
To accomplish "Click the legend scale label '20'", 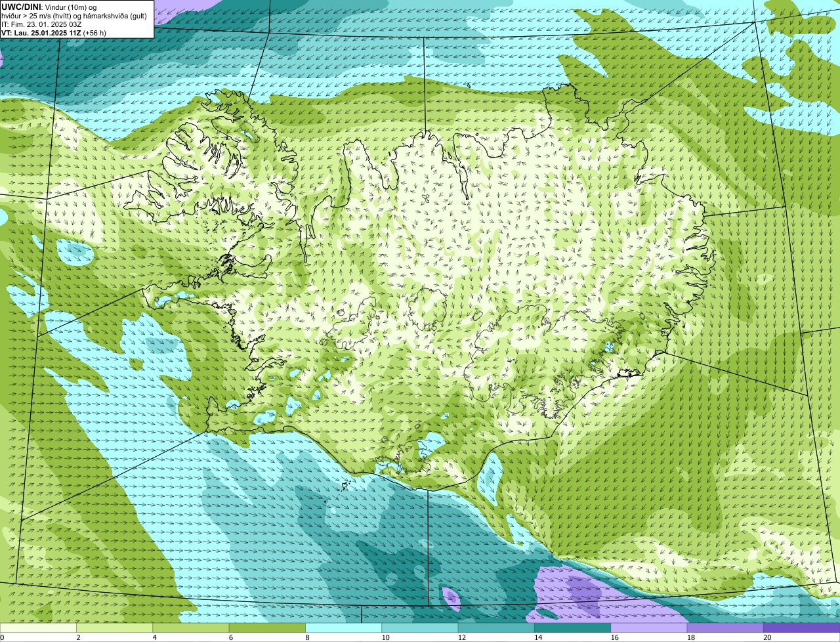I will coord(767,637).
